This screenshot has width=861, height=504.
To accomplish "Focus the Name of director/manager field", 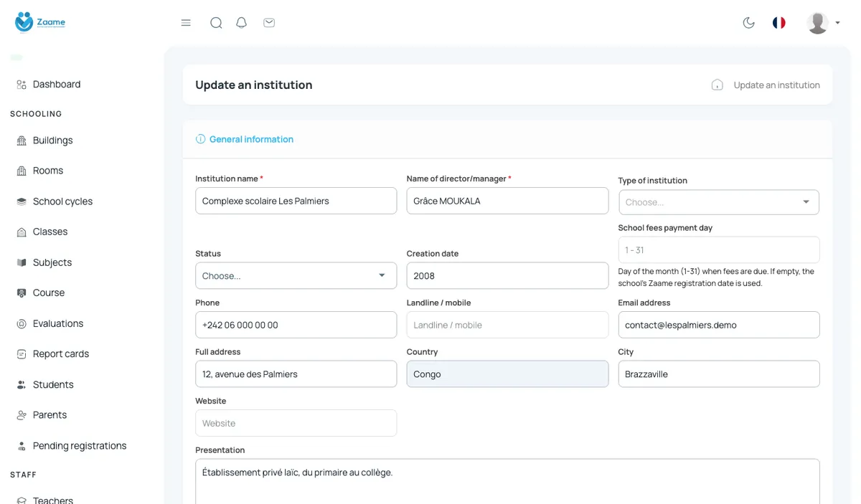I will [507, 201].
